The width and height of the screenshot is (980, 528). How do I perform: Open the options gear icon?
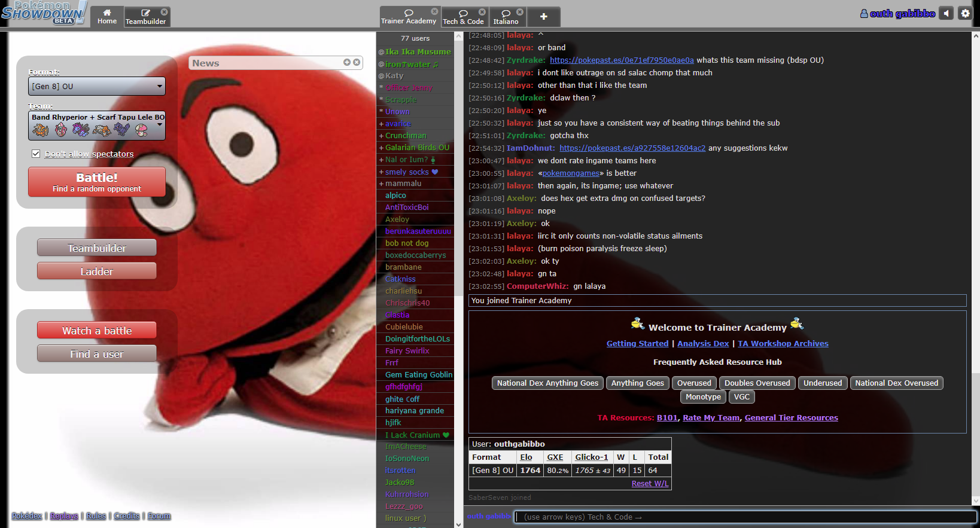point(964,13)
